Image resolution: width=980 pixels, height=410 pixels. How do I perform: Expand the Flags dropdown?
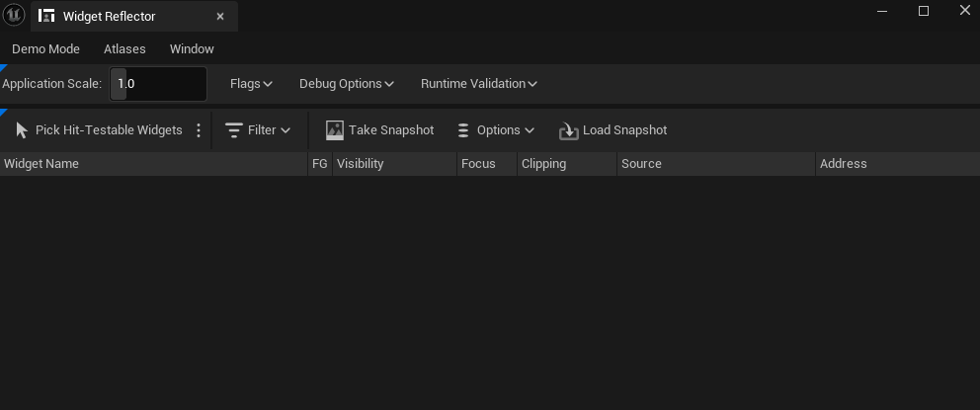click(x=251, y=84)
